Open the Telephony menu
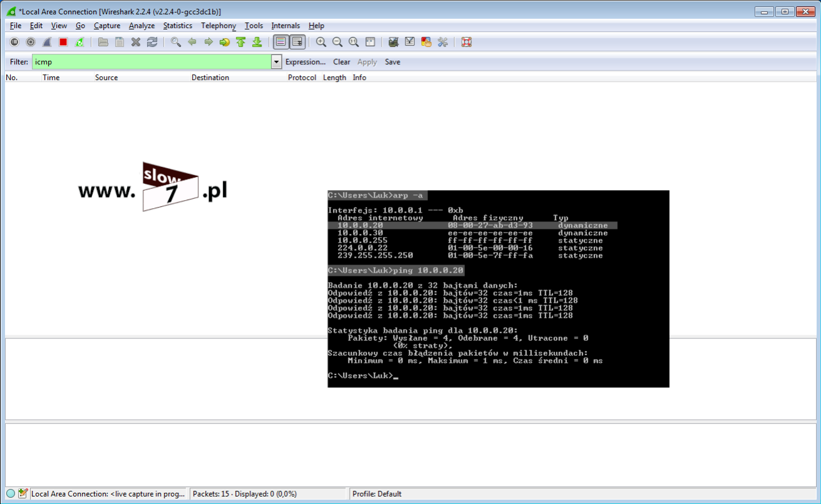Image resolution: width=821 pixels, height=504 pixels. (218, 26)
